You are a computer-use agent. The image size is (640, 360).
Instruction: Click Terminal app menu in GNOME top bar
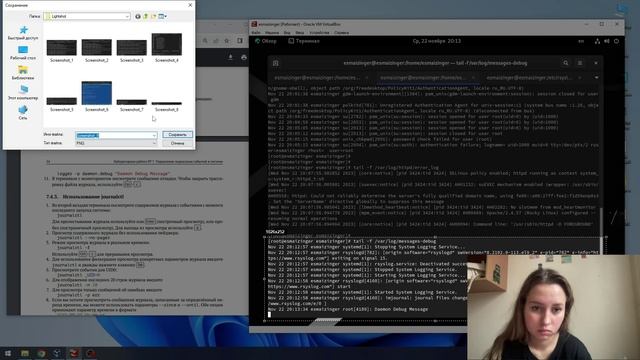point(304,41)
